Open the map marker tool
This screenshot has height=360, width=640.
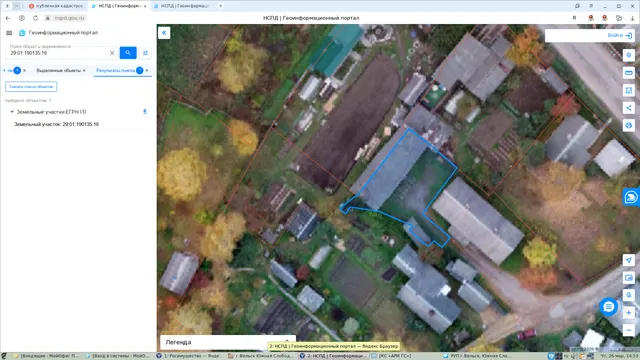click(x=629, y=55)
